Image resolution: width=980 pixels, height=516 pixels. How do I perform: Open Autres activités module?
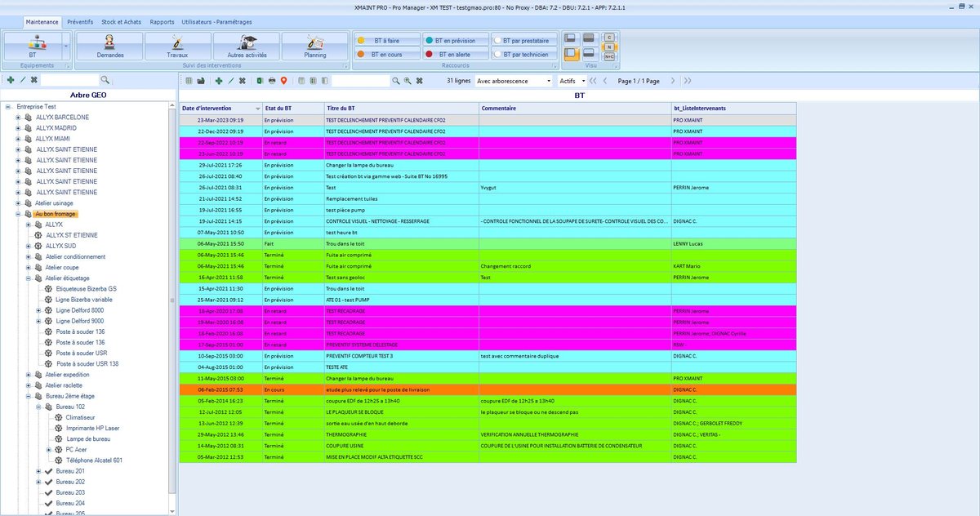tap(246, 46)
